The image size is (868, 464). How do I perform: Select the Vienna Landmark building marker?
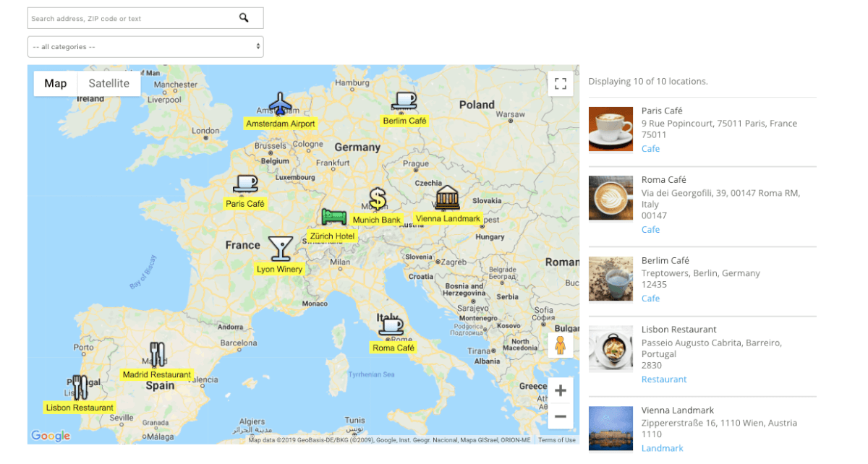coord(447,197)
